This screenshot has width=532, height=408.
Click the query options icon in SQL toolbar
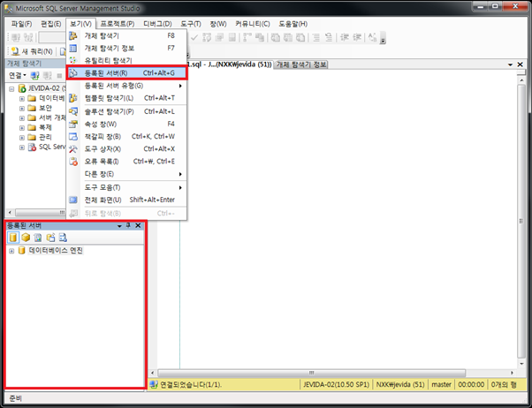[x=219, y=37]
